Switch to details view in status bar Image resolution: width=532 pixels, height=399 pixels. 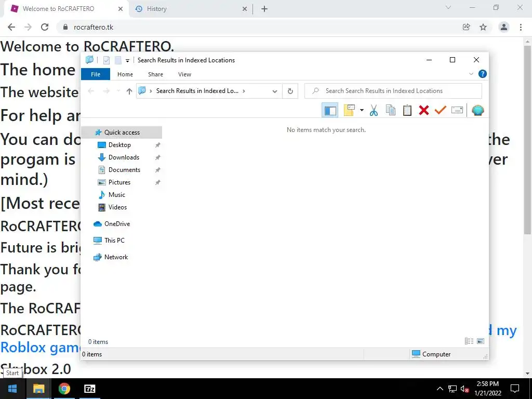pos(469,341)
